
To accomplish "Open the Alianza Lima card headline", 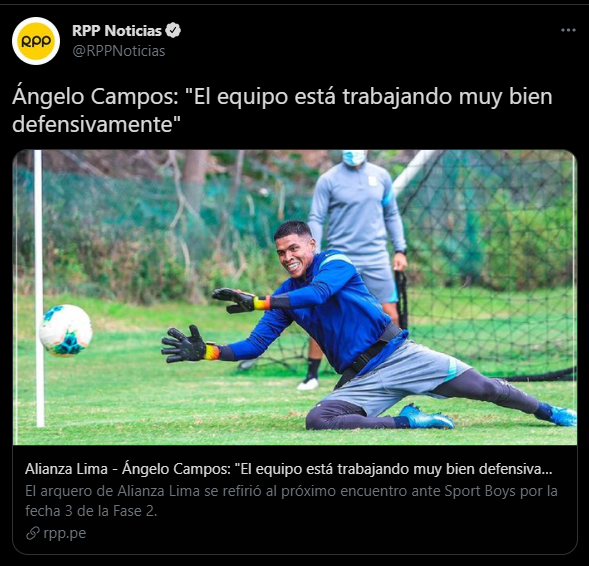I will pos(288,469).
